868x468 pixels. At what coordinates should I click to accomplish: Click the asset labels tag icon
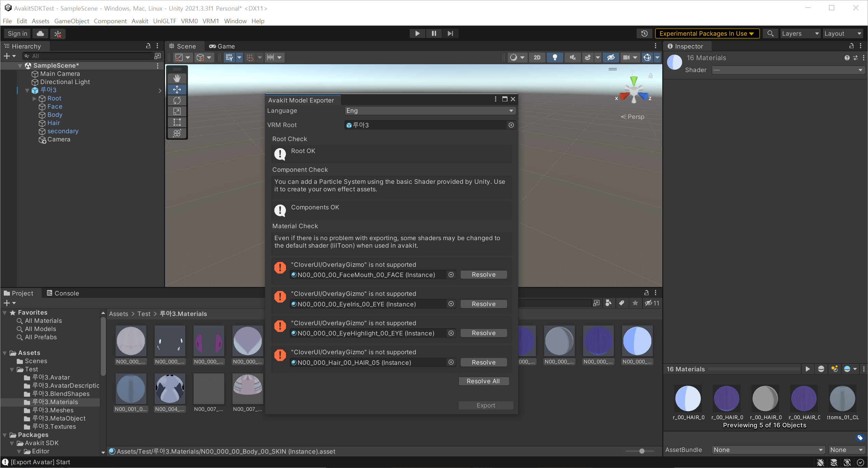coord(860,438)
